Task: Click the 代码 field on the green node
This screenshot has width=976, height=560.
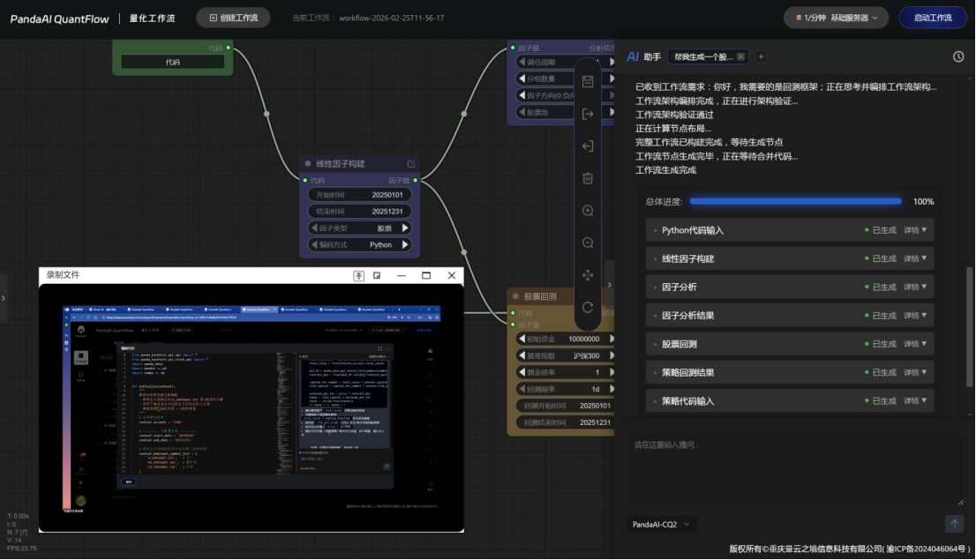Action: [x=172, y=63]
